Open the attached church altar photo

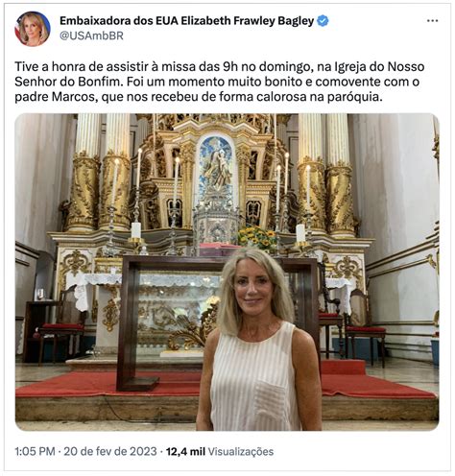tap(227, 272)
